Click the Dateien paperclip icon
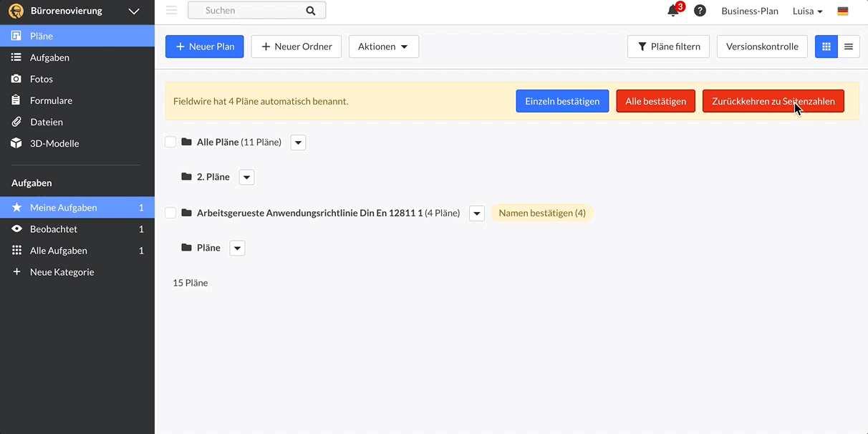 [x=16, y=122]
